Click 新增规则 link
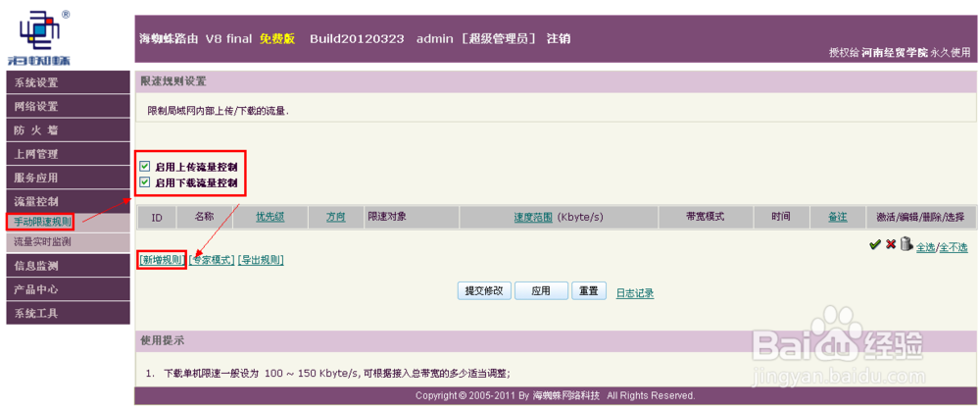 click(x=162, y=260)
